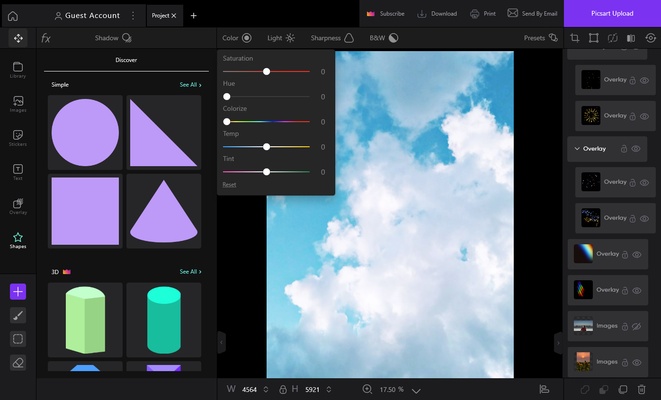The height and width of the screenshot is (400, 661).
Task: Open the fx effects panel
Action: (x=46, y=38)
